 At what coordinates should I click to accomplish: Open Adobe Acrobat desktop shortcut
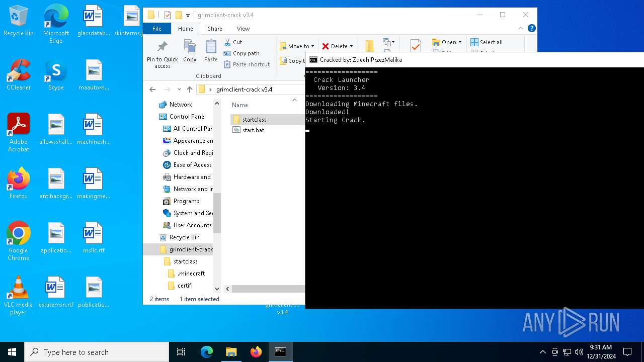pos(19,133)
